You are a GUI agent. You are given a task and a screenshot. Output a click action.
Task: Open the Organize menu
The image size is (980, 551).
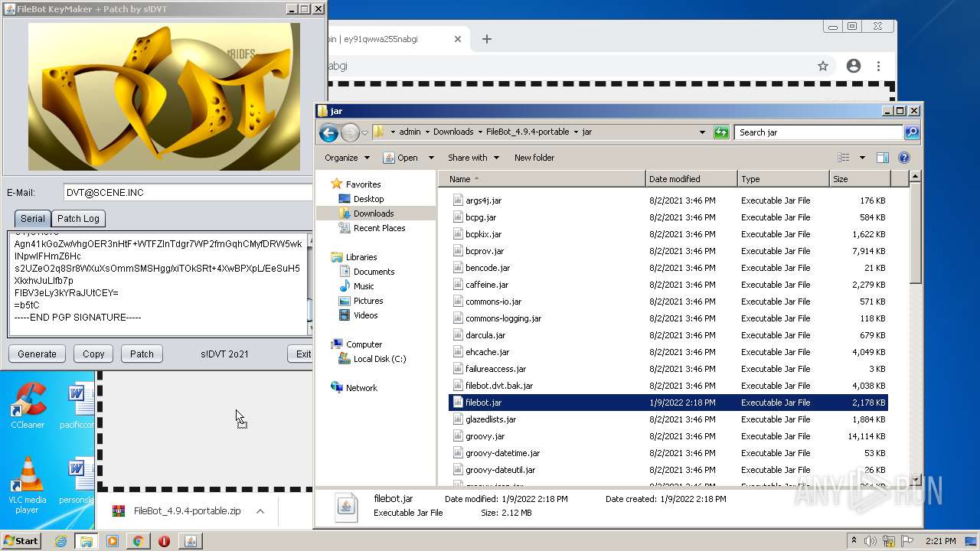[347, 158]
